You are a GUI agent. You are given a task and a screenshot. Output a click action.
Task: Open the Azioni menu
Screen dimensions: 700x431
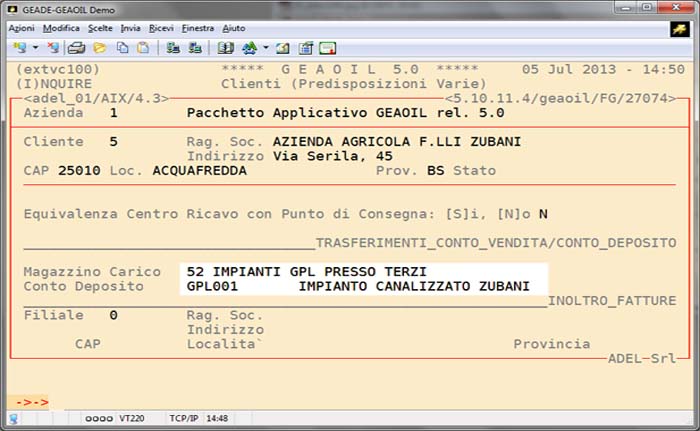(22, 28)
